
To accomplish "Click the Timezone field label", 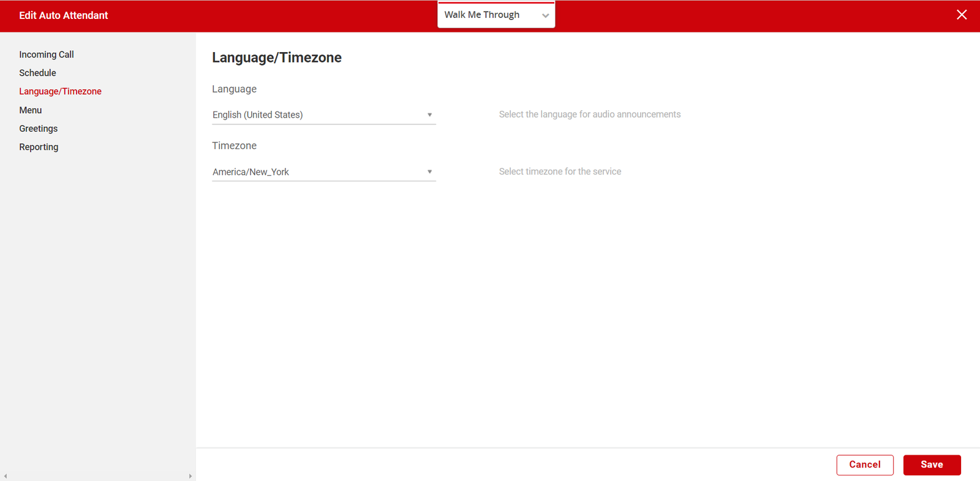I will [234, 146].
